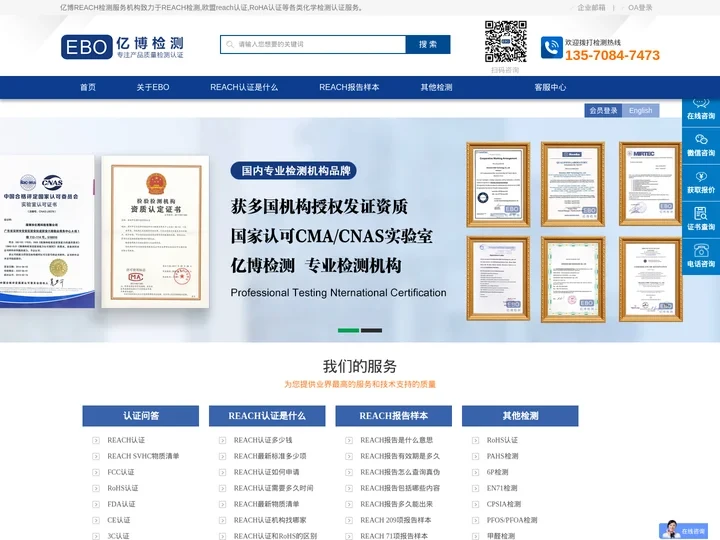Open 企业邮箱 link at top
Image resolution: width=720 pixels, height=540 pixels.
tap(591, 8)
